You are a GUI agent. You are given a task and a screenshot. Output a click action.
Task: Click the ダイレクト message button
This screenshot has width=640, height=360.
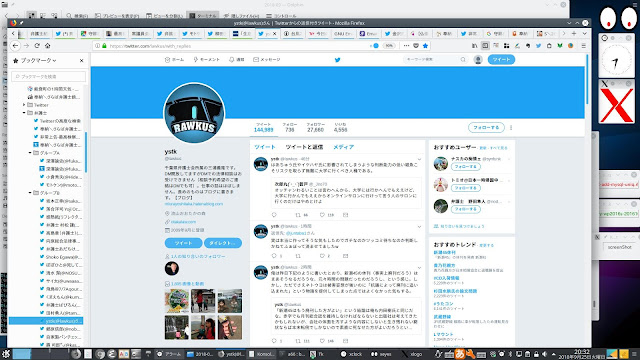click(x=223, y=243)
